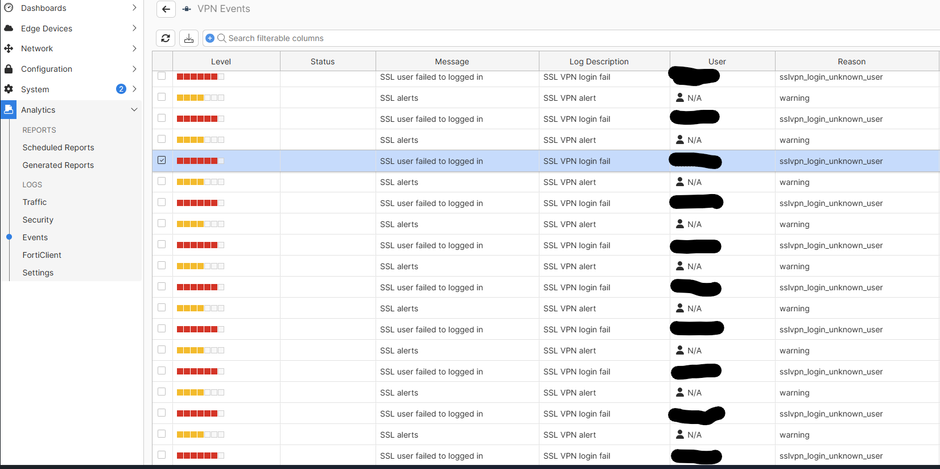Refresh the VPN Events log list
Image resolution: width=940 pixels, height=469 pixels.
[165, 38]
